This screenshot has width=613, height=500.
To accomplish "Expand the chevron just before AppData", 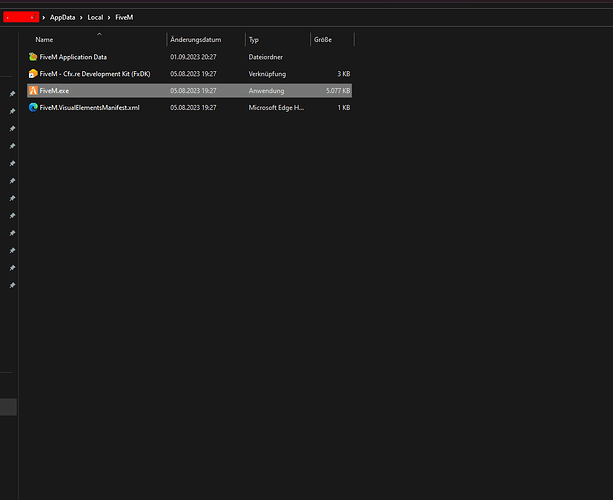I will tap(45, 17).
